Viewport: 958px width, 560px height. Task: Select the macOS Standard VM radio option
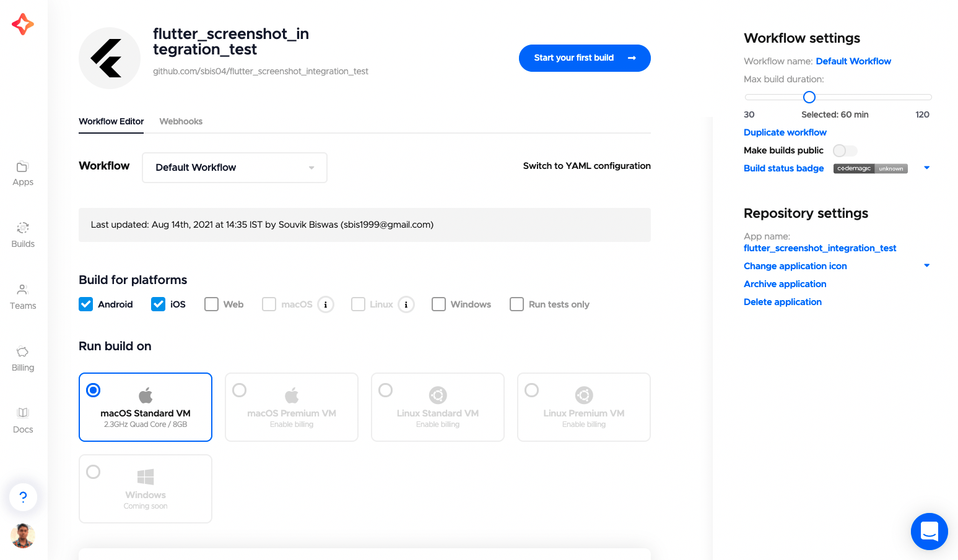(94, 390)
